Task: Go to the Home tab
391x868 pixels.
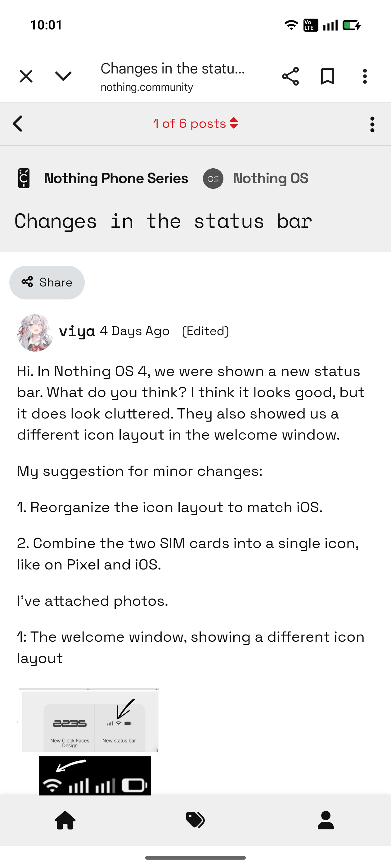Action: coord(65,820)
